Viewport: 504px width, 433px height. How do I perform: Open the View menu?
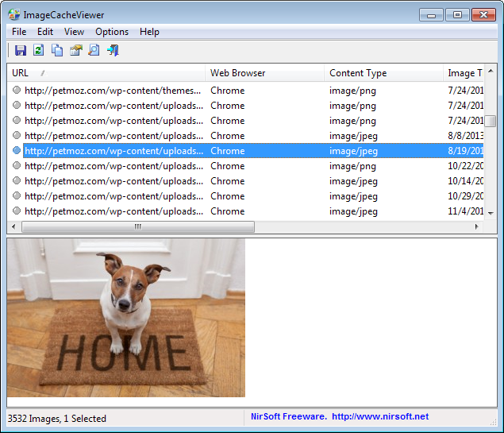click(x=75, y=32)
